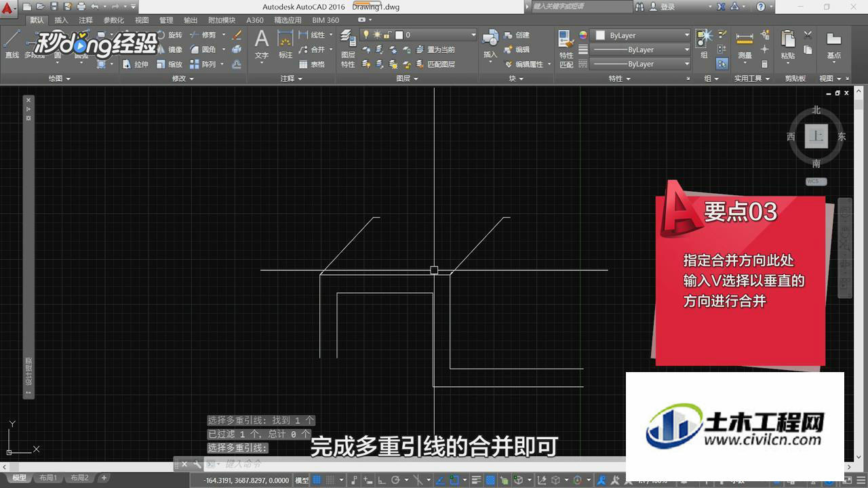Click the 合并 (Merge multileader) button
This screenshot has width=868, height=488.
tap(312, 49)
